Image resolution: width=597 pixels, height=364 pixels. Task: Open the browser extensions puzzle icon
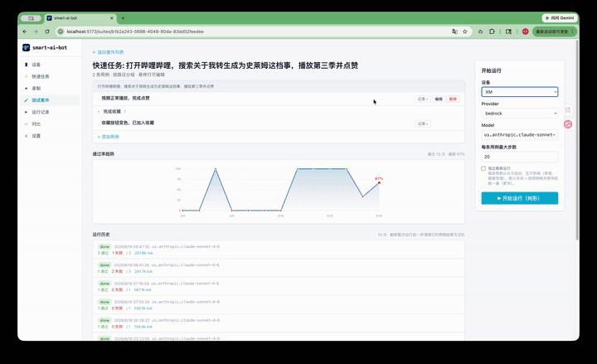click(x=492, y=32)
